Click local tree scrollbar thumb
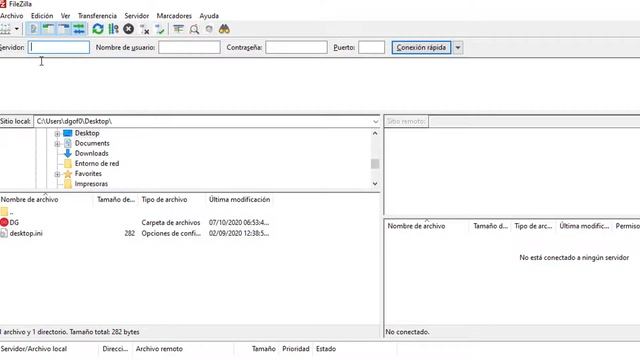 pos(375,164)
